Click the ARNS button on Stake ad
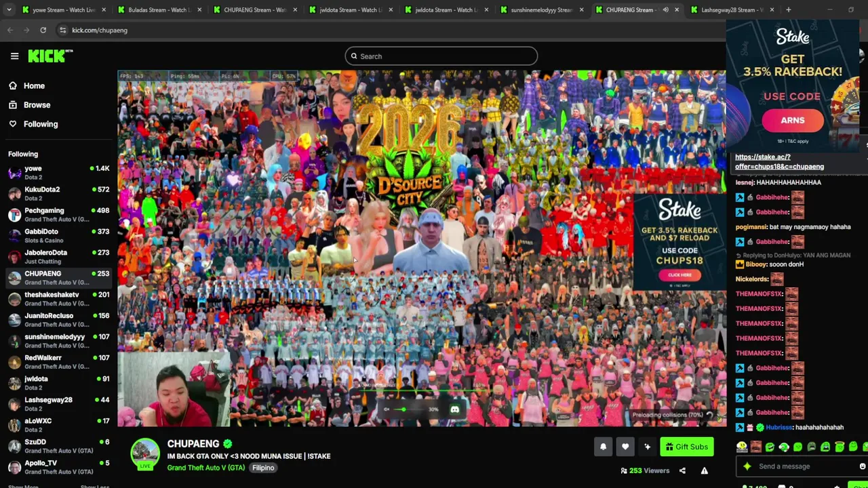 (x=792, y=121)
